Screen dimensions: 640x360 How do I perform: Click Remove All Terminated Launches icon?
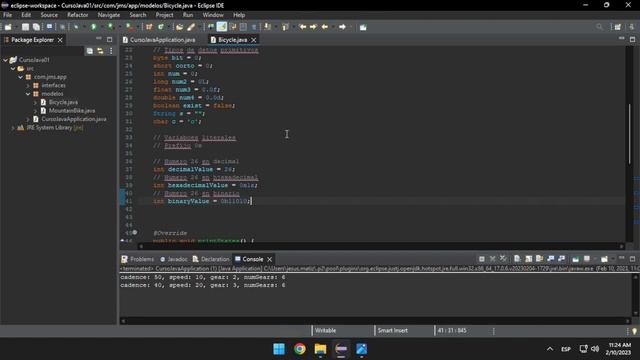[x=503, y=259]
